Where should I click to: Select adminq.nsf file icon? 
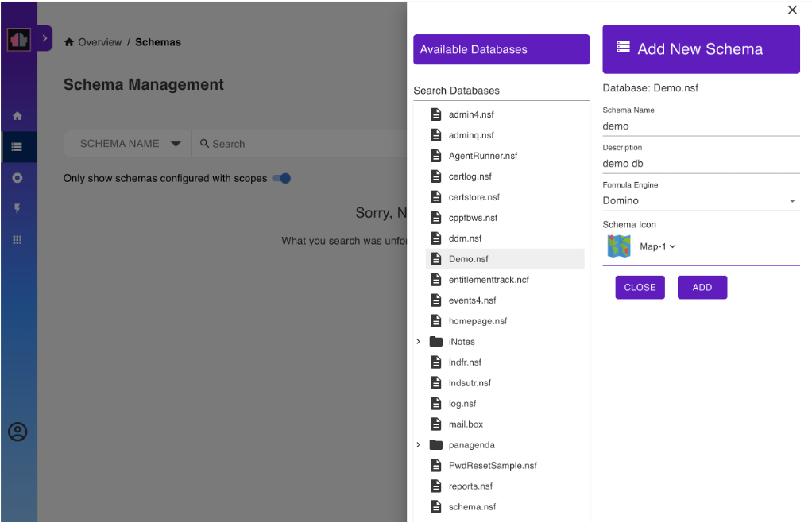[x=436, y=135]
